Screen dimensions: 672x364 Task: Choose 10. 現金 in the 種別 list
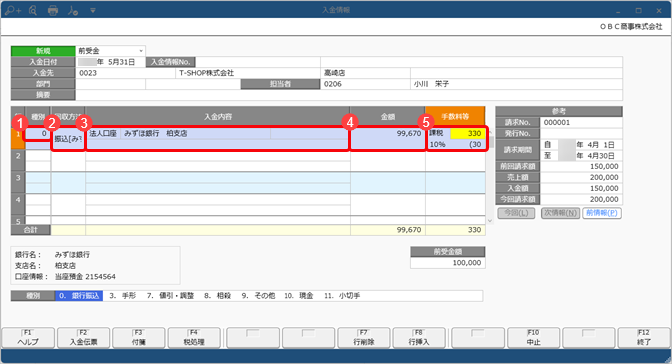(x=299, y=296)
